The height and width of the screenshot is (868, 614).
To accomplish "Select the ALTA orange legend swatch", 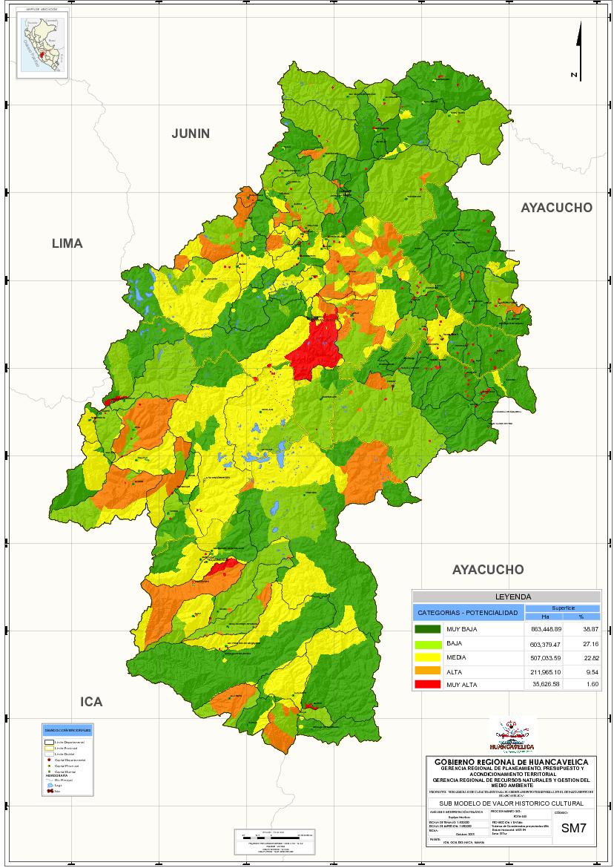I will [428, 671].
